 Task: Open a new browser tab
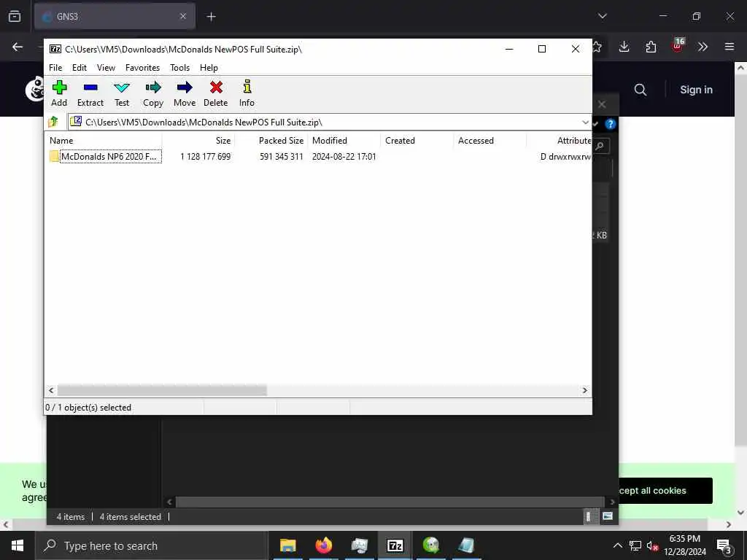coord(211,17)
